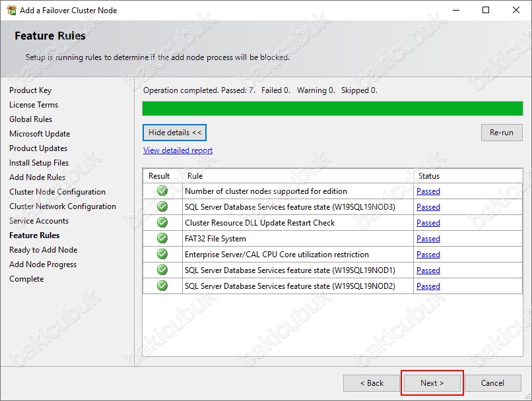The width and height of the screenshot is (532, 401).
Task: Click rule text 'Enterprise Server/CAL CPU Core utilization restriction'
Action: [277, 255]
